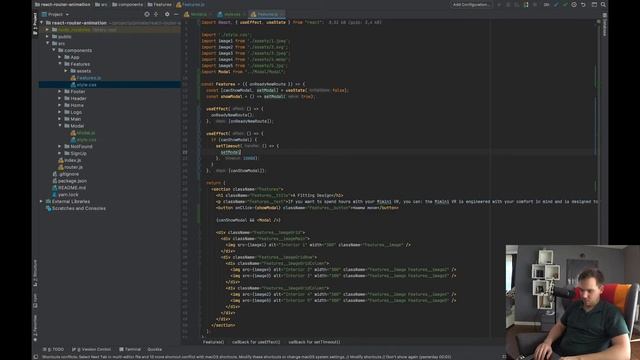Expand the assets folder
The image size is (640, 360).
pyautogui.click(x=66, y=71)
